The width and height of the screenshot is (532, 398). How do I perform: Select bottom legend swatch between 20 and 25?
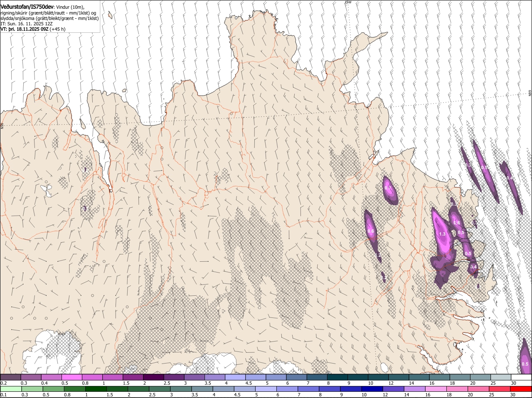tap(478, 389)
